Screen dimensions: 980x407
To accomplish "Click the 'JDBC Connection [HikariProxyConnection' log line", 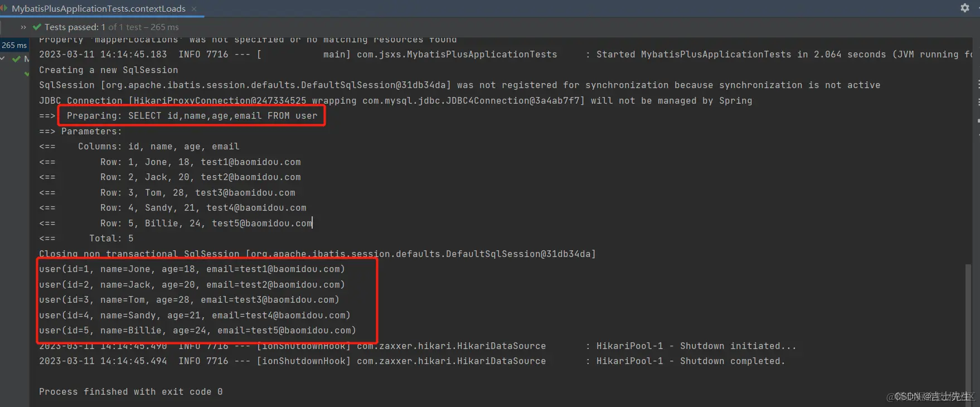I will [x=396, y=100].
